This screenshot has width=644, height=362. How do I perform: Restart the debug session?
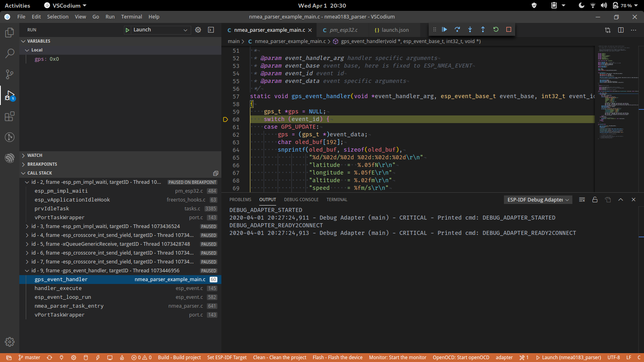pos(496,29)
